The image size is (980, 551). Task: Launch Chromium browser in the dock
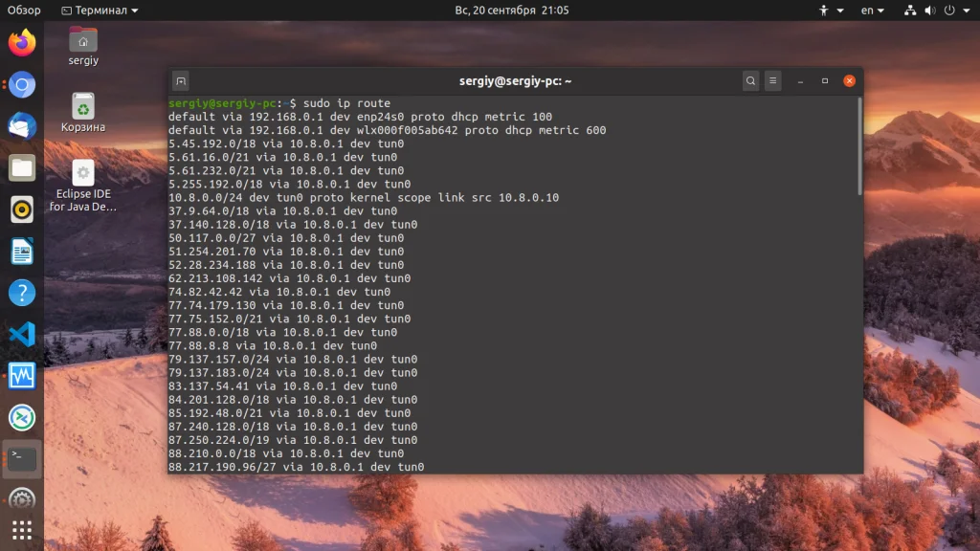22,85
